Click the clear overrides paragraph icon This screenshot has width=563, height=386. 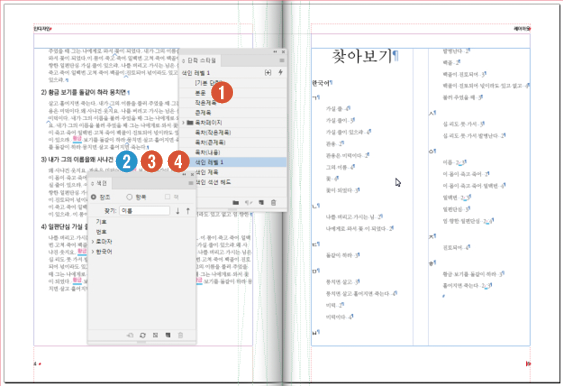point(248,203)
